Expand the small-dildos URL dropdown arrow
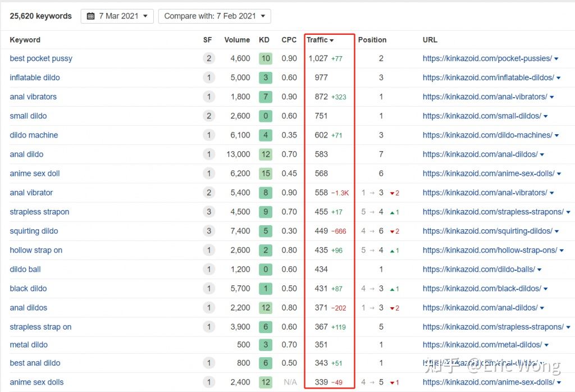This screenshot has width=575, height=392. (x=546, y=116)
